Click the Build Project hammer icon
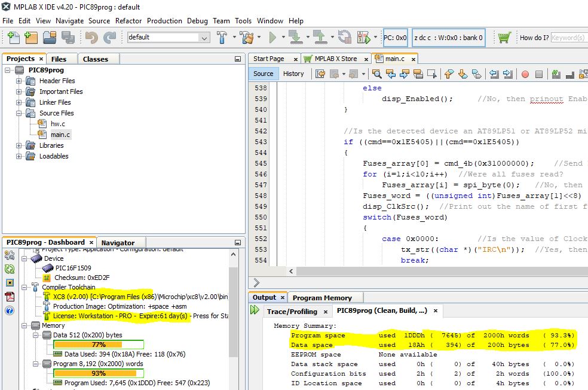Screen dimensions: 588x390 (222, 38)
